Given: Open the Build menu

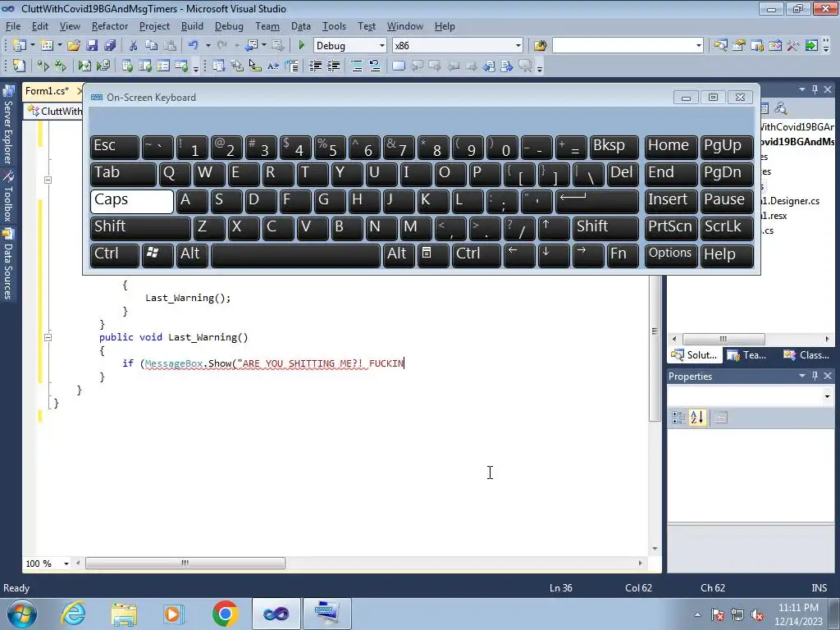Looking at the screenshot, I should point(192,26).
